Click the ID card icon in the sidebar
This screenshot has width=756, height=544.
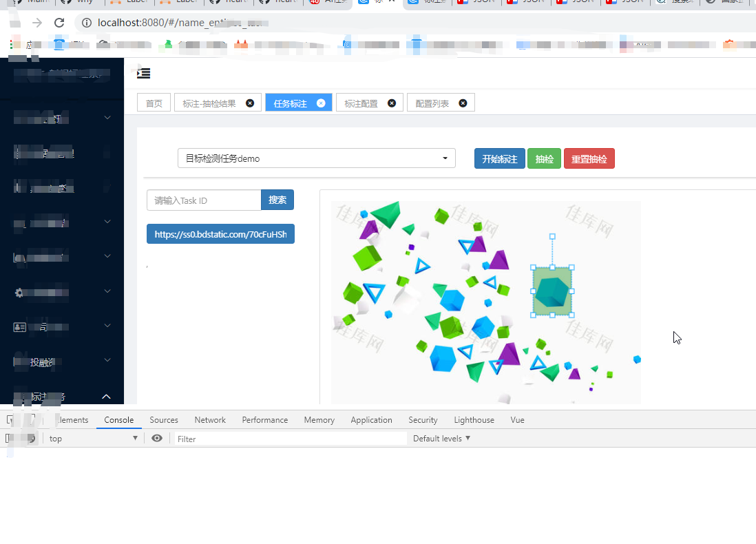tap(20, 328)
